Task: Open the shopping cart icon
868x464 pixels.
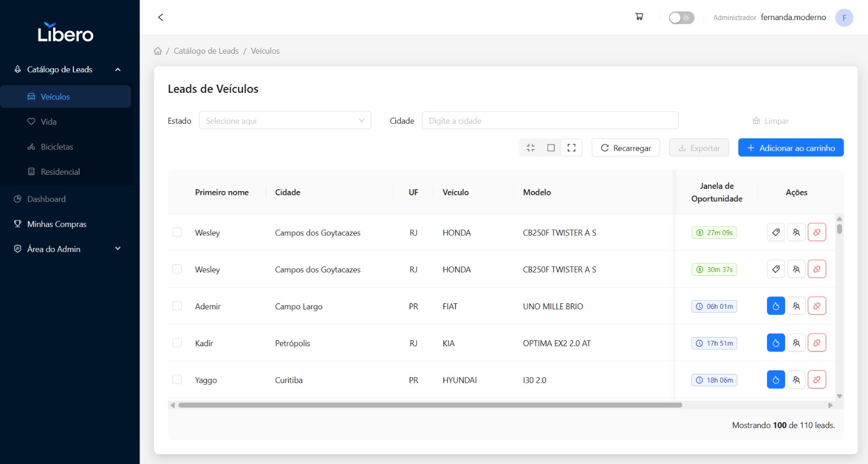Action: 639,17
